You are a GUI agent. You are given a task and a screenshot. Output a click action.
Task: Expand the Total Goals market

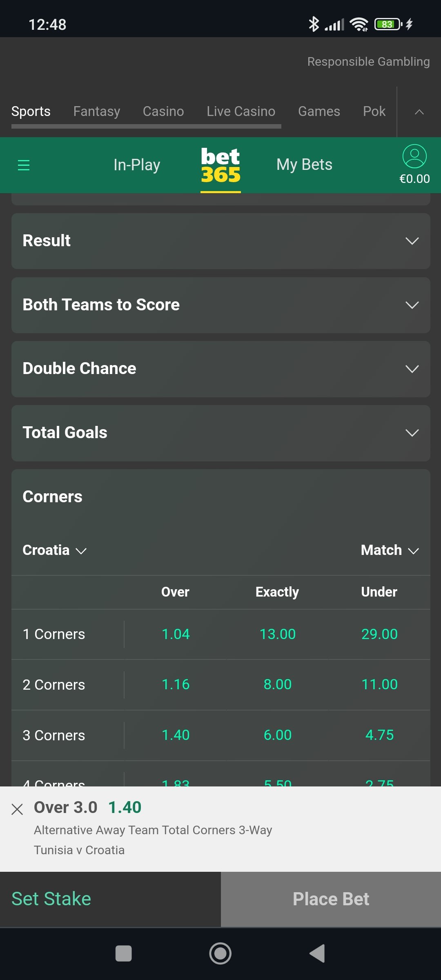coord(220,433)
